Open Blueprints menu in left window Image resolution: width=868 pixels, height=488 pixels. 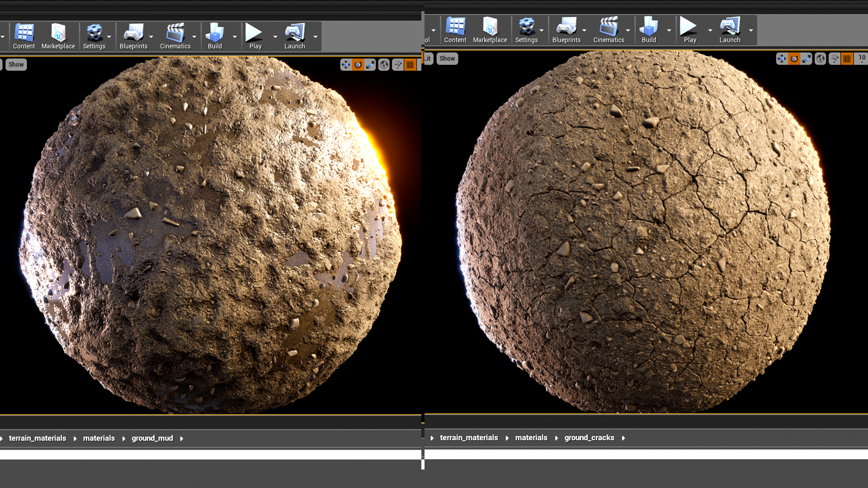tap(133, 36)
